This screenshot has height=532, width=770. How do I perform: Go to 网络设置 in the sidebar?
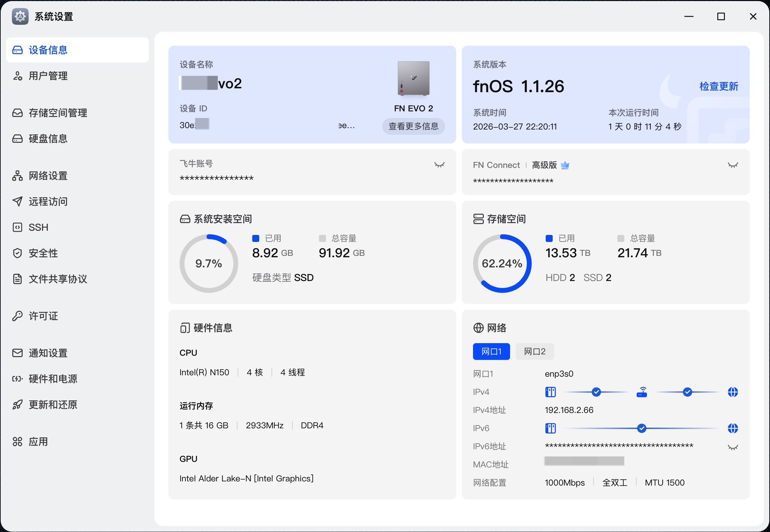(48, 176)
